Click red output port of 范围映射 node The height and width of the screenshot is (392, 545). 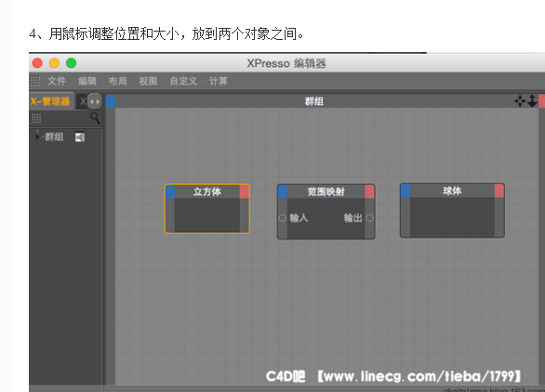point(369,191)
